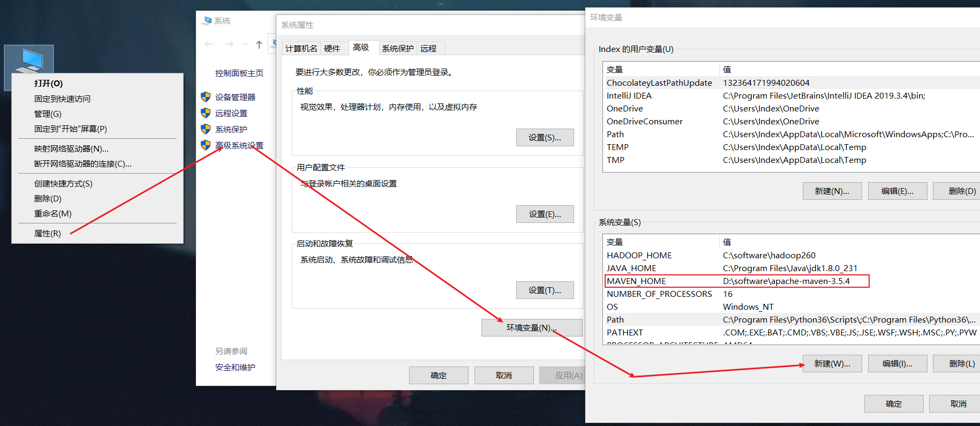980x426 pixels.
Task: Click the performance 设置(S)... button
Action: [545, 138]
